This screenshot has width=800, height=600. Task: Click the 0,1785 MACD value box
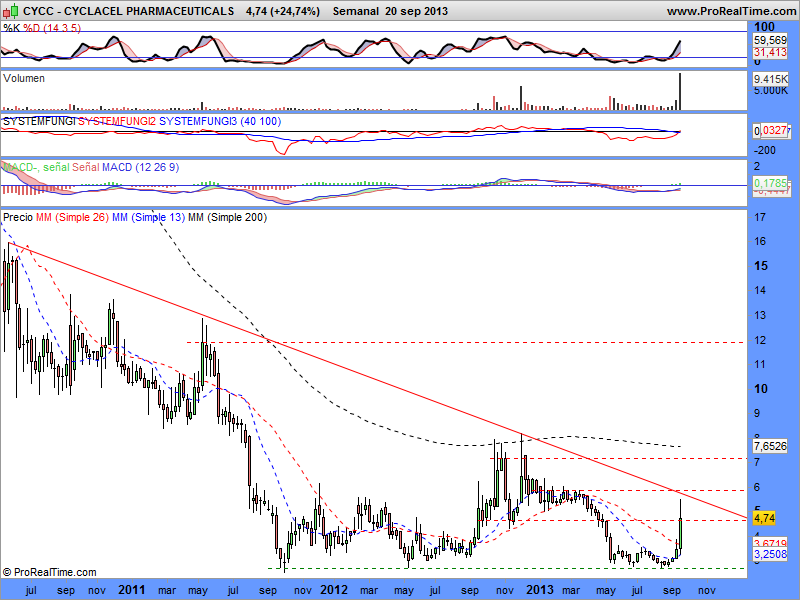pyautogui.click(x=770, y=183)
